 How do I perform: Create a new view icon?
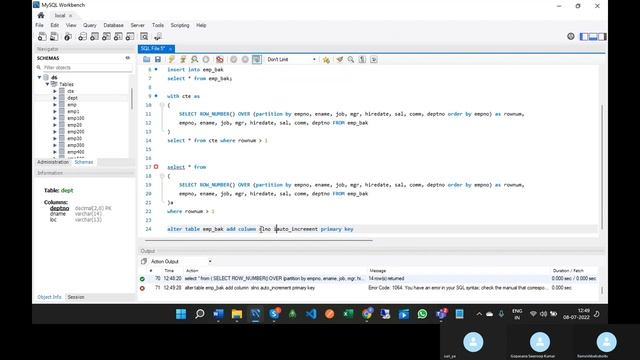point(106,37)
